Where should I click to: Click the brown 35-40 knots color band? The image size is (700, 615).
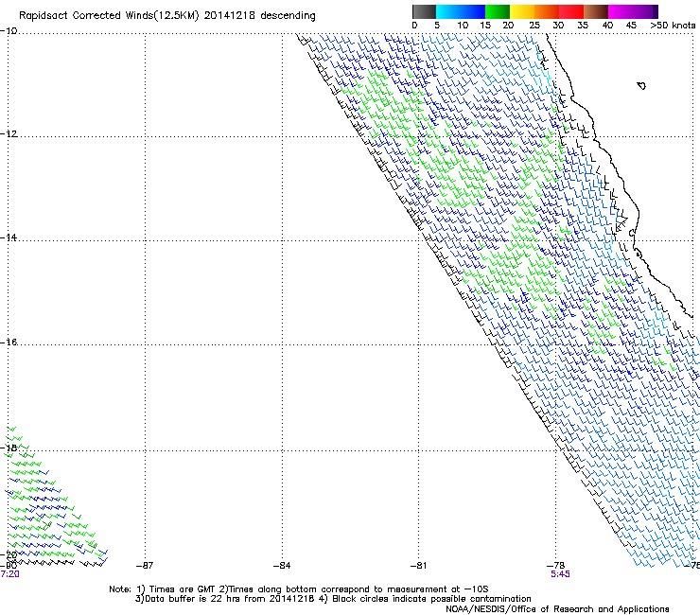(x=596, y=11)
